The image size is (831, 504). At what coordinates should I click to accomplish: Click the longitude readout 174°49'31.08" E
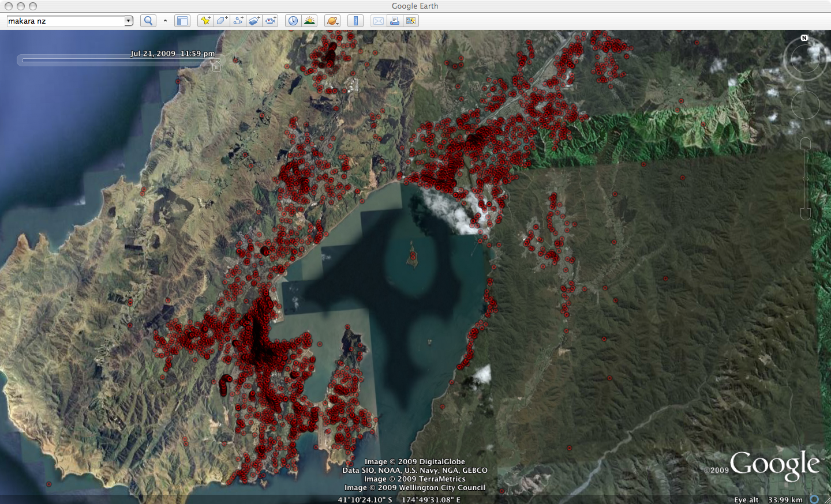click(x=431, y=499)
